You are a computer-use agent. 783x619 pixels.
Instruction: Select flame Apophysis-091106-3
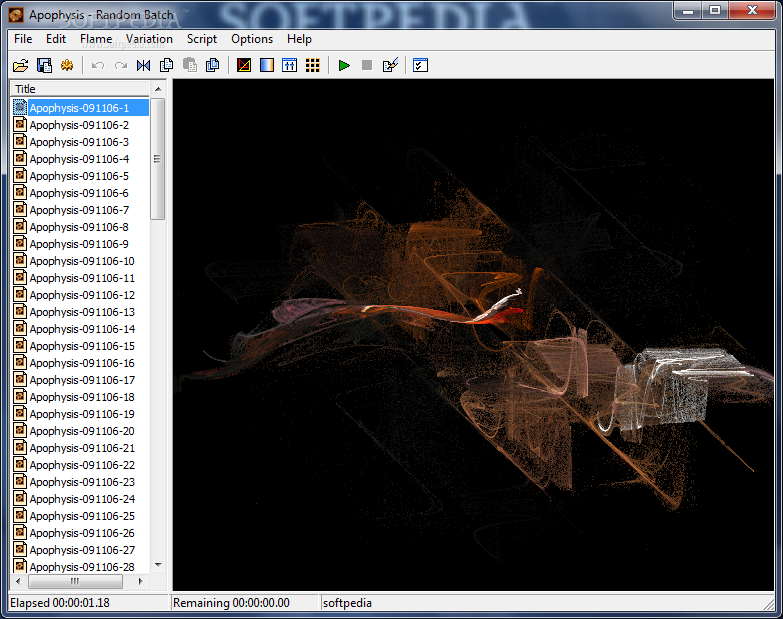(80, 142)
